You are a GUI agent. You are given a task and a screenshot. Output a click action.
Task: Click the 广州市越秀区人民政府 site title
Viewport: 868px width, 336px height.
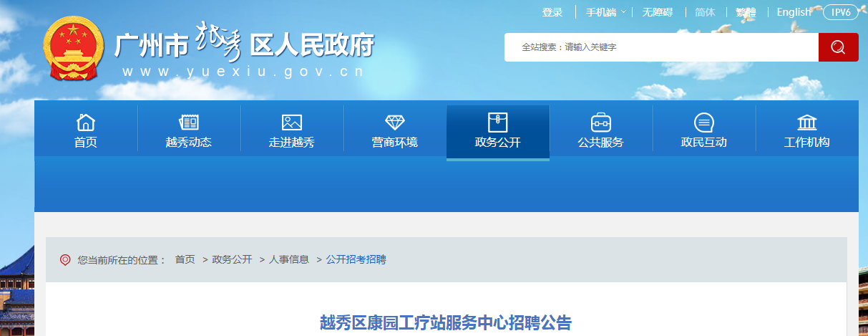point(244,44)
